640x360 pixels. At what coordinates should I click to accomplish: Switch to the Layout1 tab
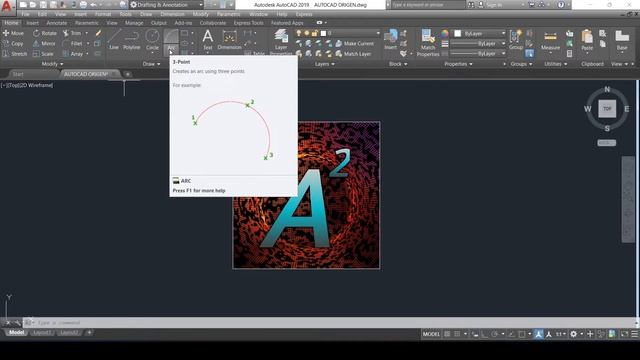coord(42,333)
